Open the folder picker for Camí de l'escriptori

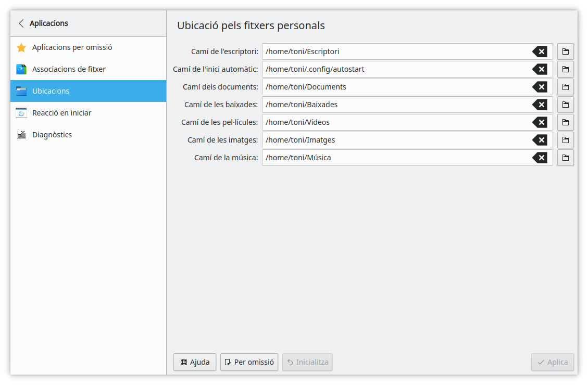pos(565,52)
